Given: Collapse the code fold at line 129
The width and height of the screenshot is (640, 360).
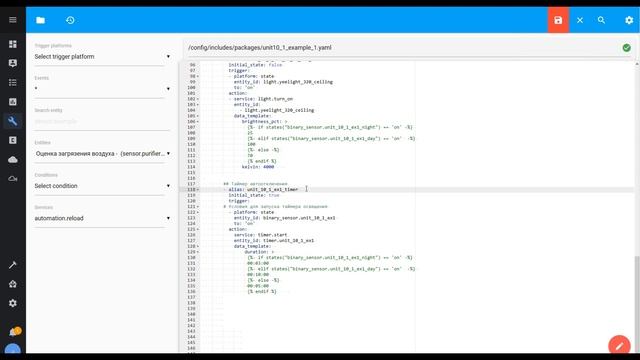Looking at the screenshot, I should pyautogui.click(x=198, y=252).
